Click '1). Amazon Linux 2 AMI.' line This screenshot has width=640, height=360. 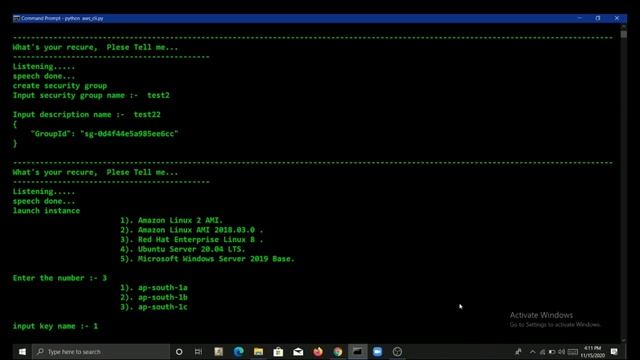click(171, 220)
